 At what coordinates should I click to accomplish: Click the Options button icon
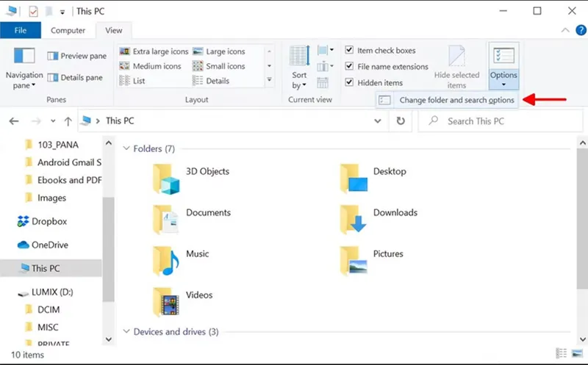pos(503,56)
